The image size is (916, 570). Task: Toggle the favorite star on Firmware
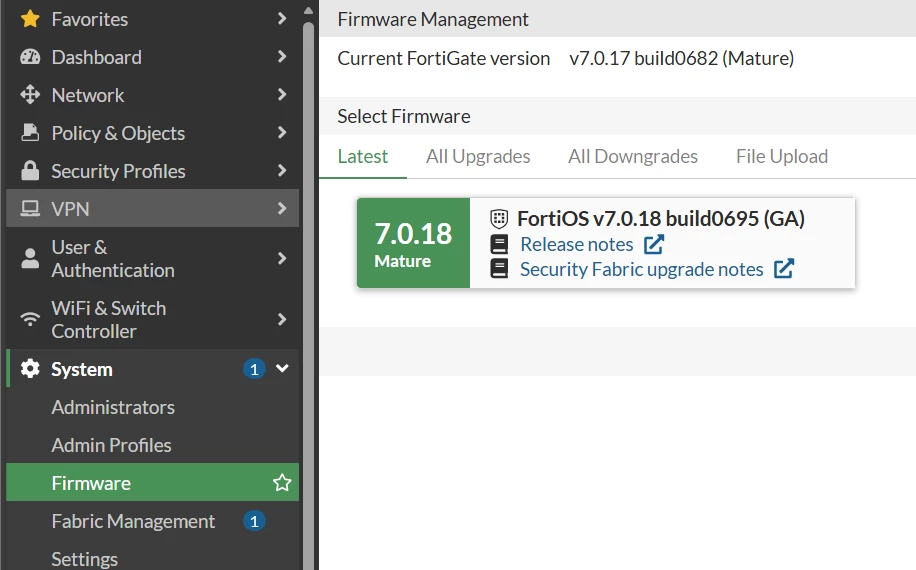coord(282,482)
